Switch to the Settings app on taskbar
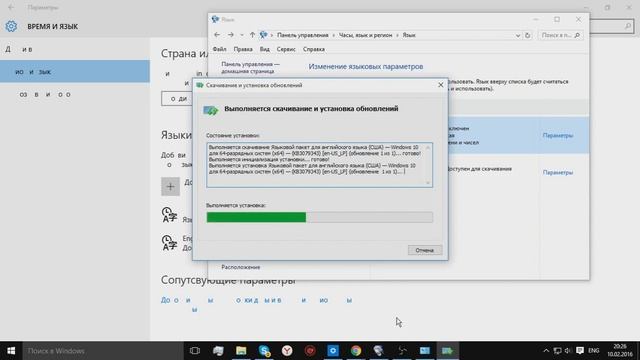 pyautogui.click(x=333, y=351)
